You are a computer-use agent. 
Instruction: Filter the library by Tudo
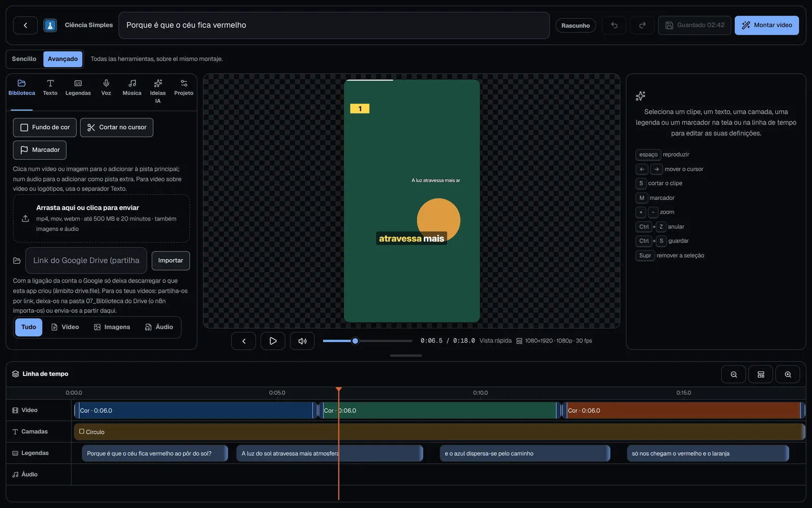pyautogui.click(x=28, y=327)
